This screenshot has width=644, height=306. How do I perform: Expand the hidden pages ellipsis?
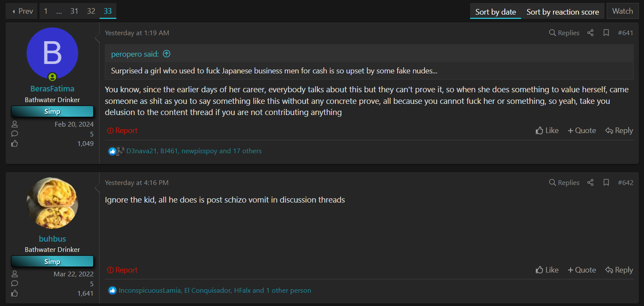(59, 11)
